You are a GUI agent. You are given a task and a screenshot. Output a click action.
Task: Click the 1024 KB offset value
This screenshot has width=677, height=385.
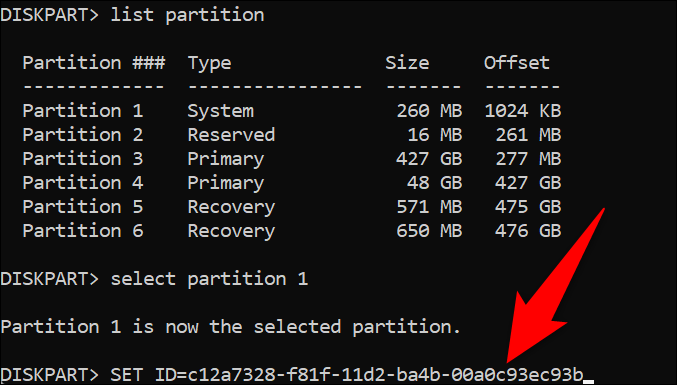click(523, 111)
